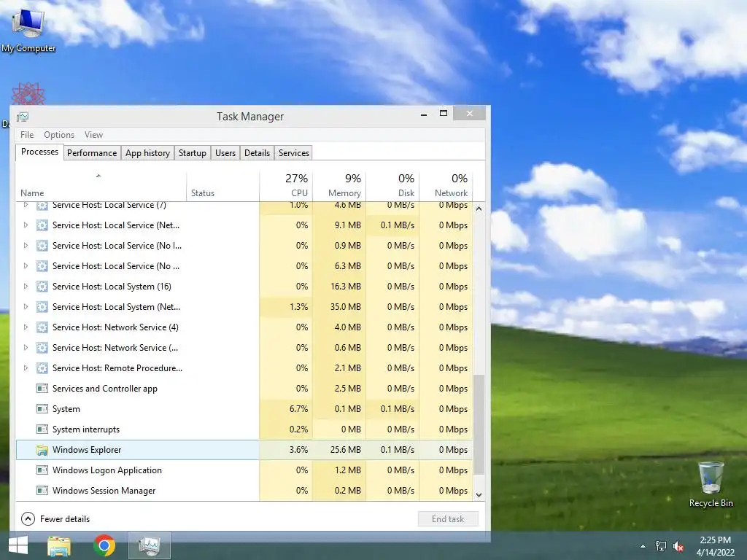Sort processes by Network column
This screenshot has width=747, height=560.
(446, 186)
